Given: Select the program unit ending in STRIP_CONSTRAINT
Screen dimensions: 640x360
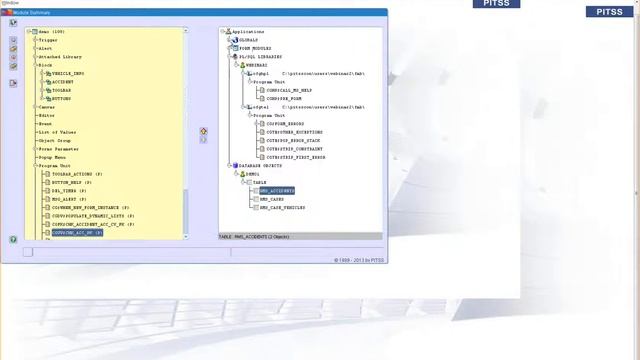Looking at the screenshot, I should click(x=295, y=149).
